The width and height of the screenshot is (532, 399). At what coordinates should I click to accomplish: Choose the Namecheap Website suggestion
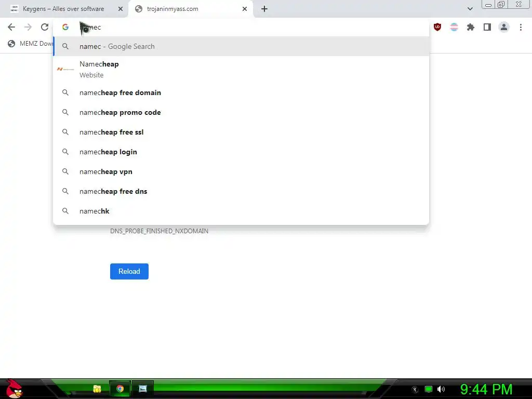click(241, 69)
